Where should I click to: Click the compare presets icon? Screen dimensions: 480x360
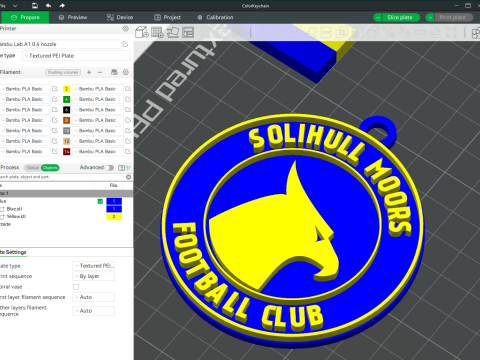click(121, 167)
